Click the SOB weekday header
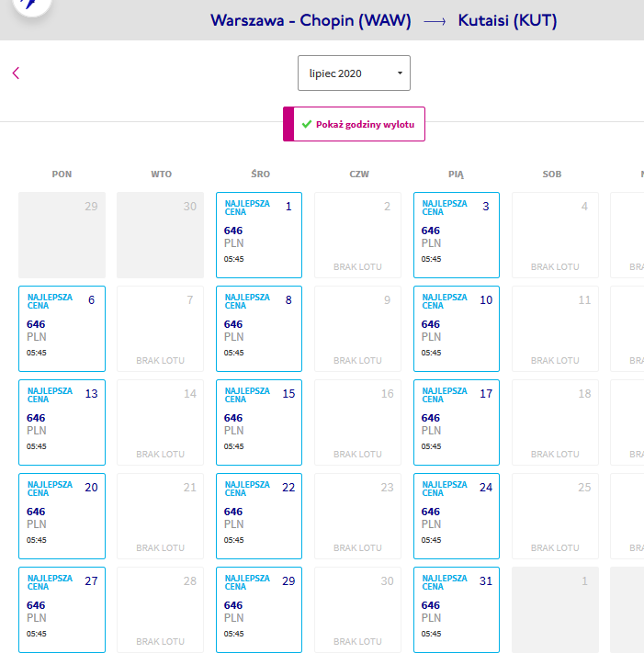 click(552, 175)
